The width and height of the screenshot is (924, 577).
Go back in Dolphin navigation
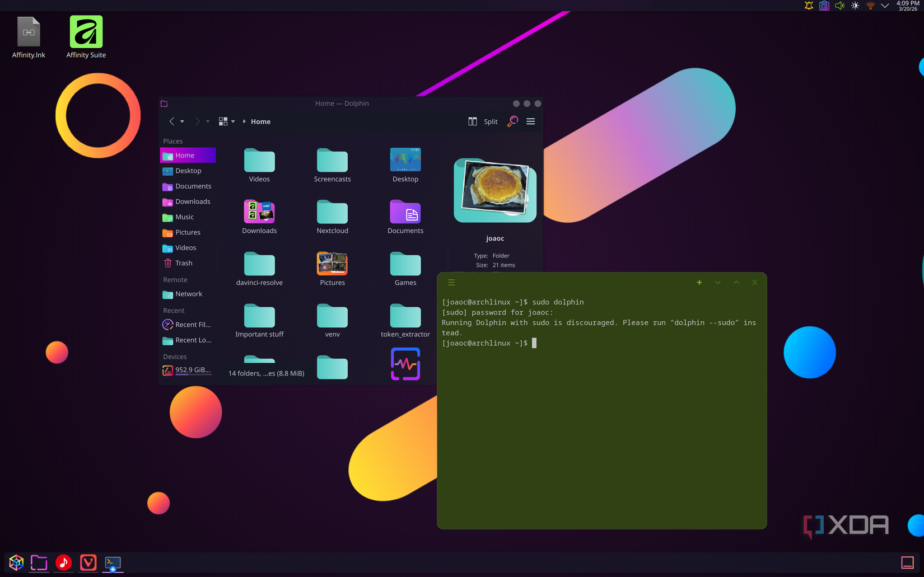[x=172, y=121]
